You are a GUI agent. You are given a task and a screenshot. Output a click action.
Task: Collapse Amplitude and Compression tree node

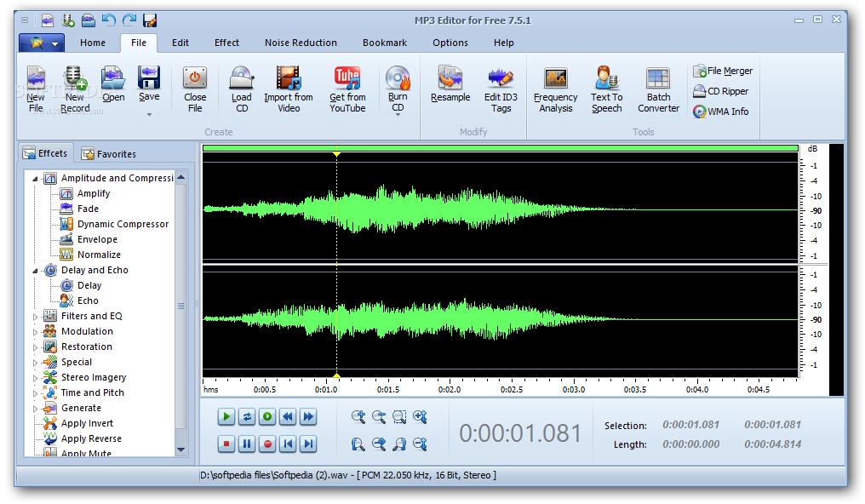[x=35, y=179]
